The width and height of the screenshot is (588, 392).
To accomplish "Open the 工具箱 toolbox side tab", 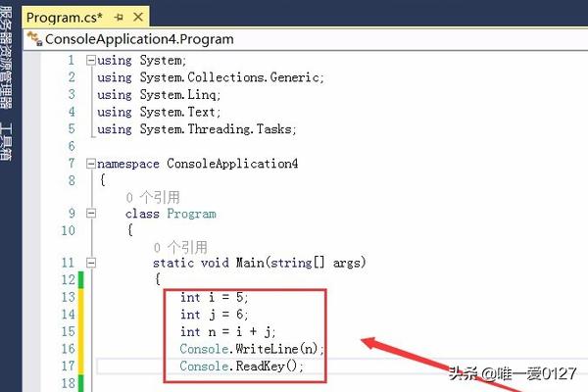I will tap(8, 142).
